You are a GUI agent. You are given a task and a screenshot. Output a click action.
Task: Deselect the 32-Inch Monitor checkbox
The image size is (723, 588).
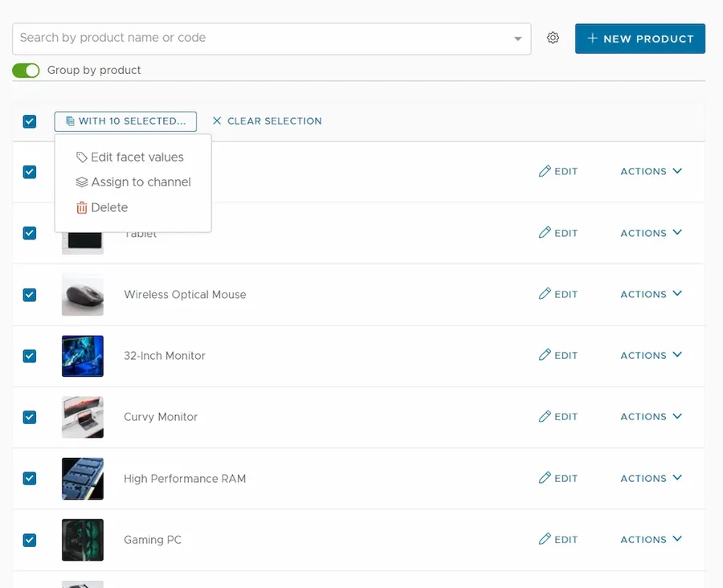(30, 356)
